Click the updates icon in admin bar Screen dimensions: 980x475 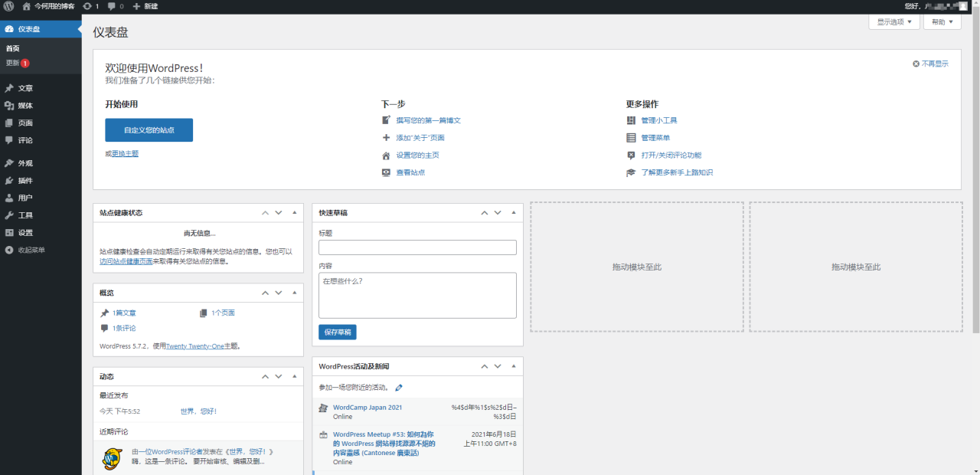click(x=87, y=6)
